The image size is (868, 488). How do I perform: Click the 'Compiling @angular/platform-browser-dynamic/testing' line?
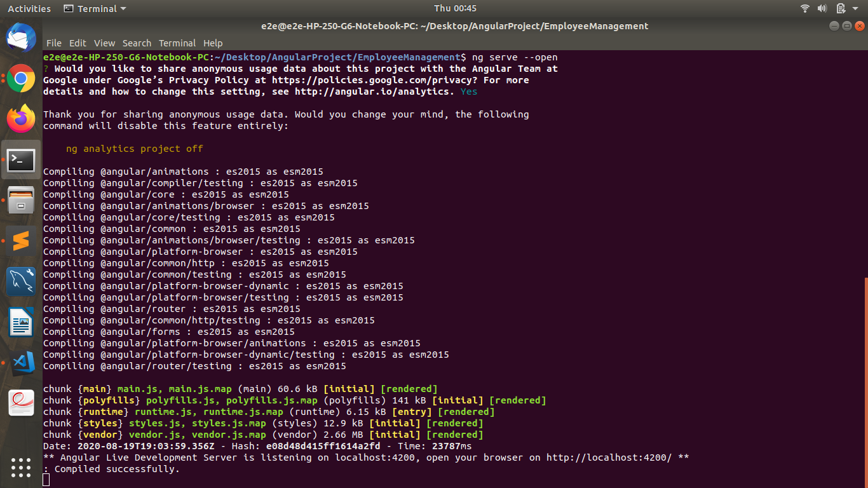pos(246,355)
